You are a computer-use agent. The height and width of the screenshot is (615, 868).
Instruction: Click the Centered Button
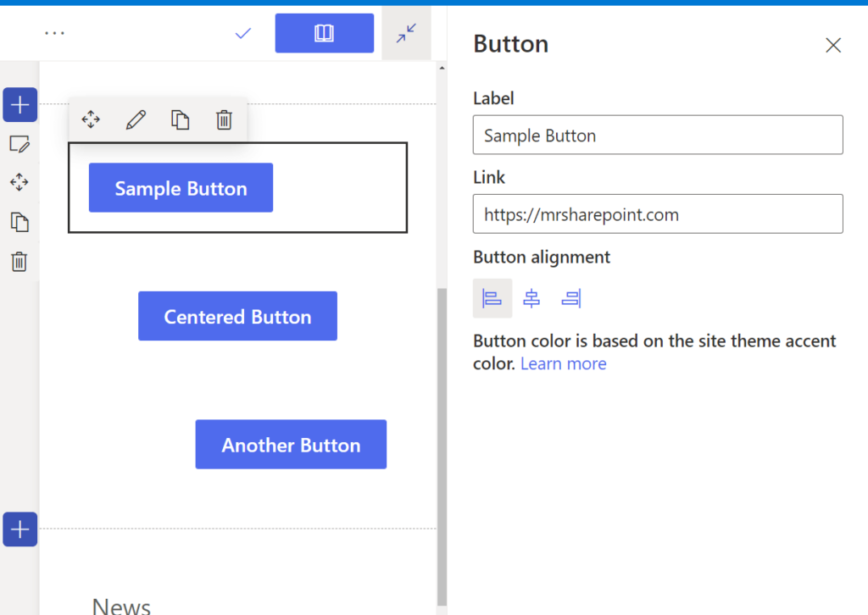[x=237, y=316]
